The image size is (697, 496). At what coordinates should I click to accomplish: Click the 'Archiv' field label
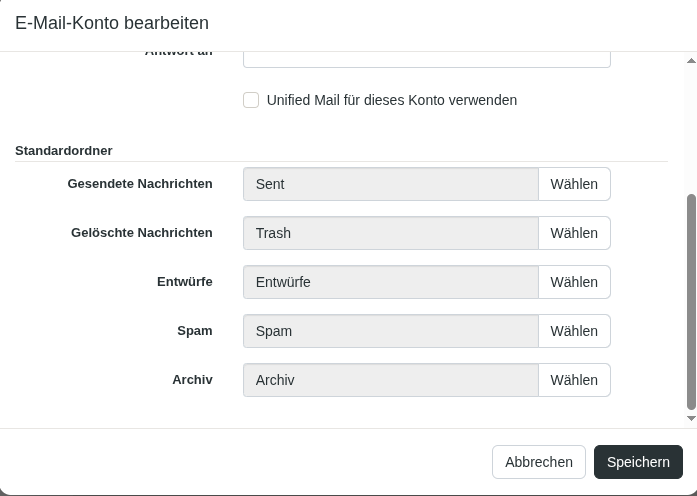pos(192,380)
